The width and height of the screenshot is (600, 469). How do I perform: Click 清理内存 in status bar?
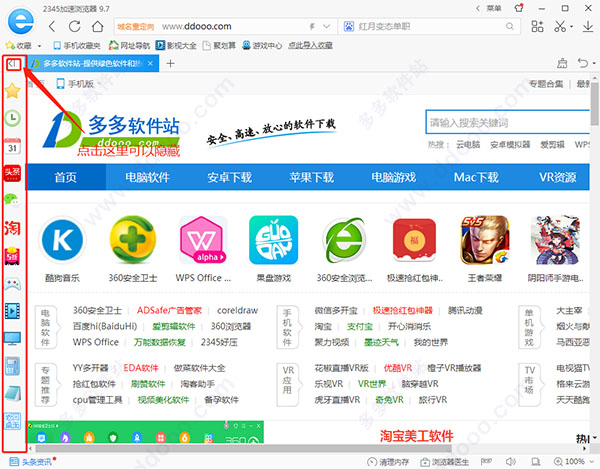pyautogui.click(x=388, y=462)
